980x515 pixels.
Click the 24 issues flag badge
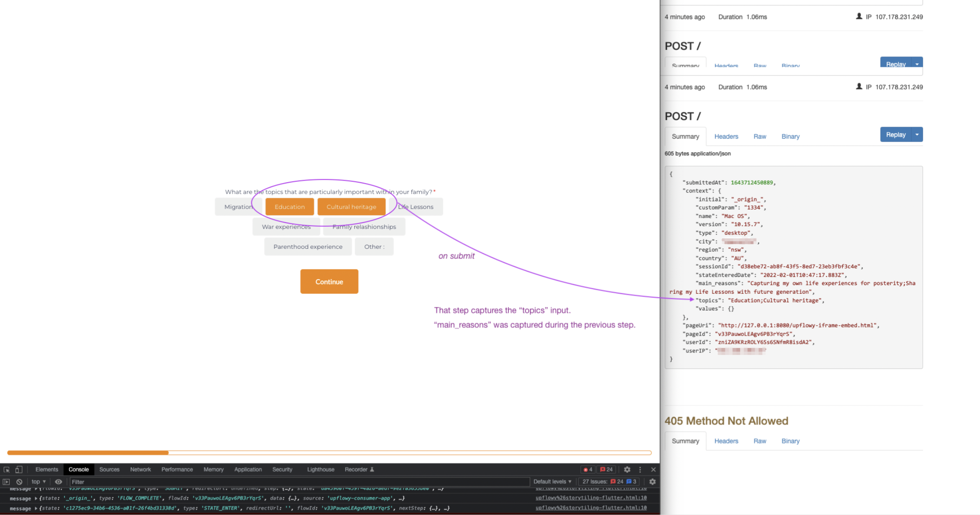[606, 469]
